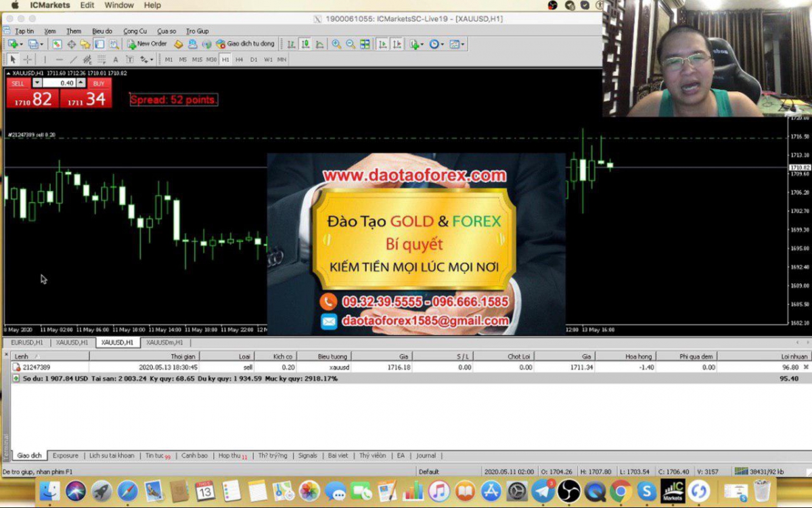This screenshot has width=812, height=508.
Task: Open the Xem menu
Action: pyautogui.click(x=50, y=31)
